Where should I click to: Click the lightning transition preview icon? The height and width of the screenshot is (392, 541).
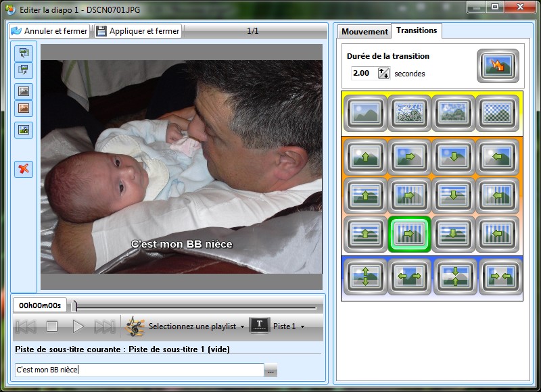click(x=498, y=66)
